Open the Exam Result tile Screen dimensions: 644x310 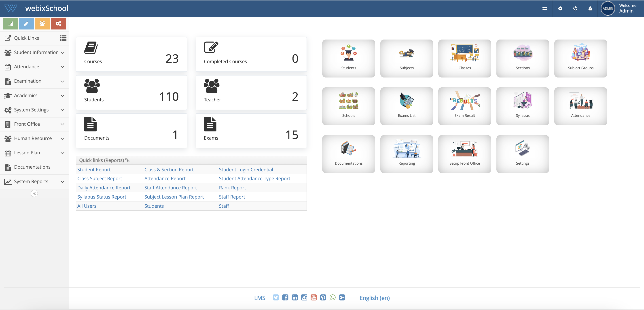click(464, 106)
